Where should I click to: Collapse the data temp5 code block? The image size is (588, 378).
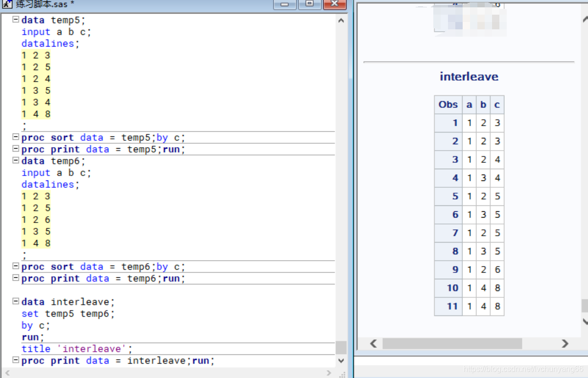[16, 20]
